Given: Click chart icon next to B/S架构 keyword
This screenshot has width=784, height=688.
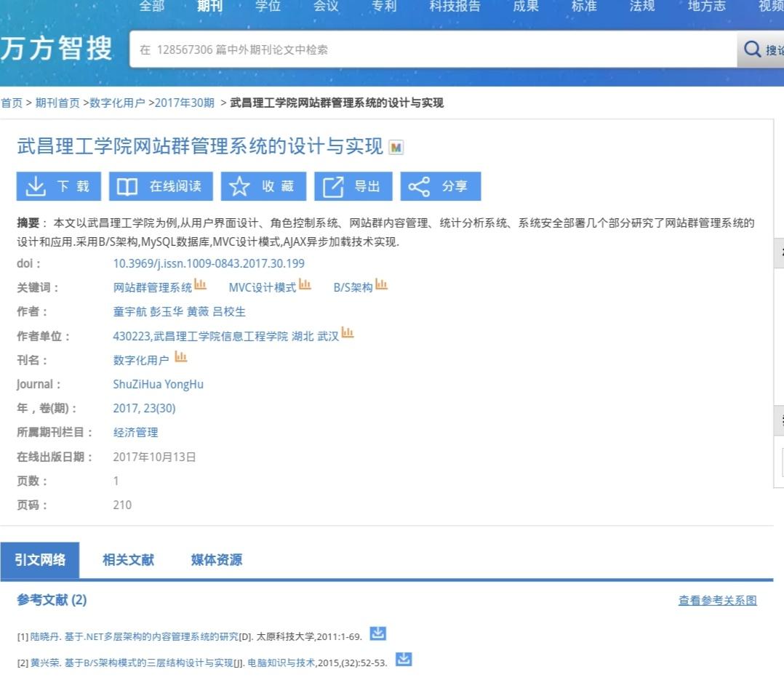Looking at the screenshot, I should coord(382,285).
